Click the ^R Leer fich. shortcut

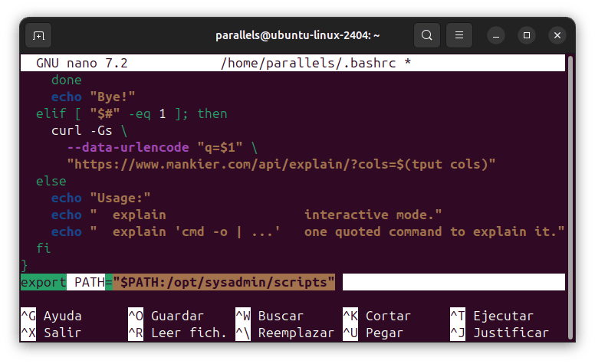click(177, 333)
